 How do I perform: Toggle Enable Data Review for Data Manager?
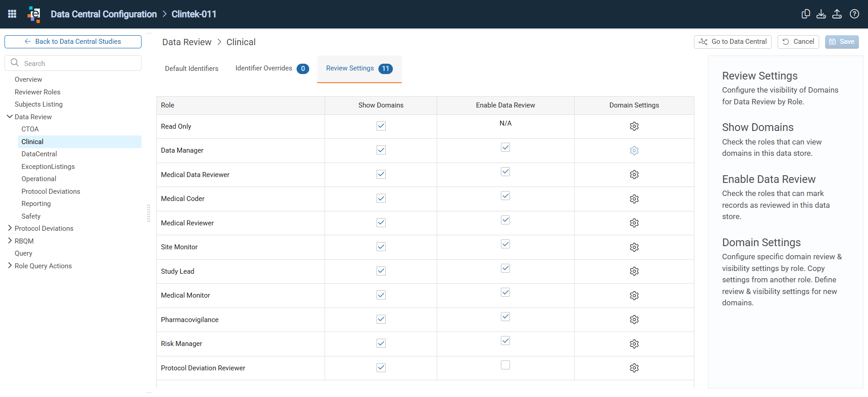(x=505, y=147)
